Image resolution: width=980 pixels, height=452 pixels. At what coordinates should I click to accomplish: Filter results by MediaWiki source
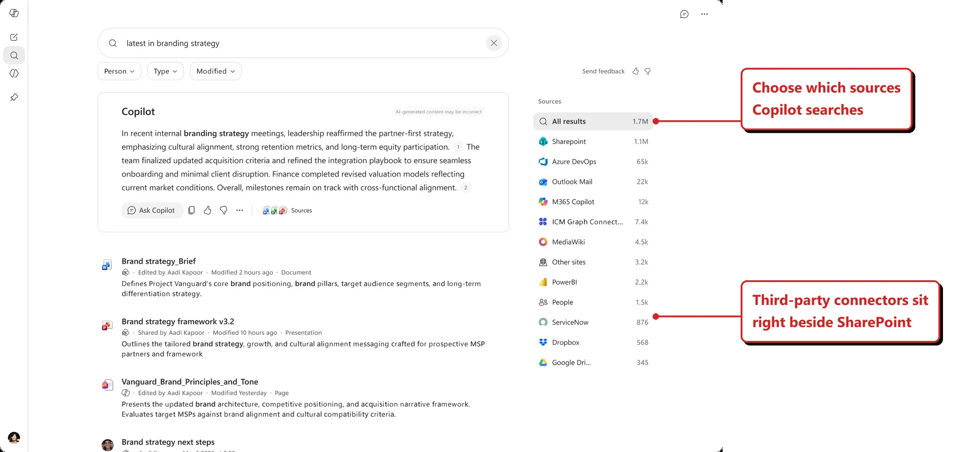[593, 242]
